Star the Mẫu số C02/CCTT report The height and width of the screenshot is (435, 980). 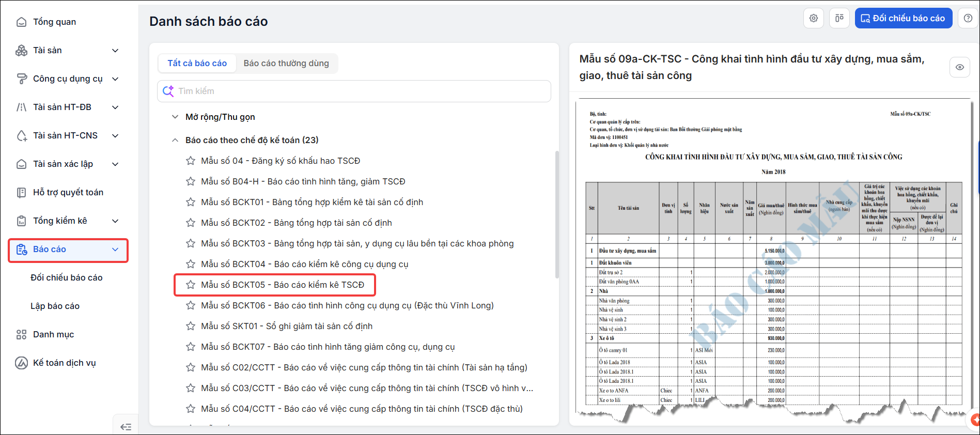[x=191, y=367]
